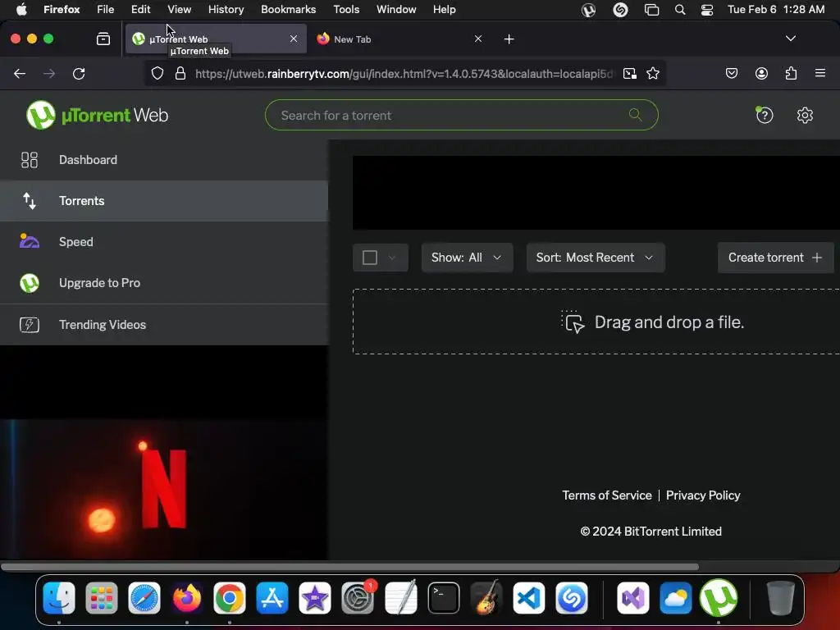Launch Finder from the Dock
Image resolution: width=840 pixels, height=630 pixels.
pos(59,598)
